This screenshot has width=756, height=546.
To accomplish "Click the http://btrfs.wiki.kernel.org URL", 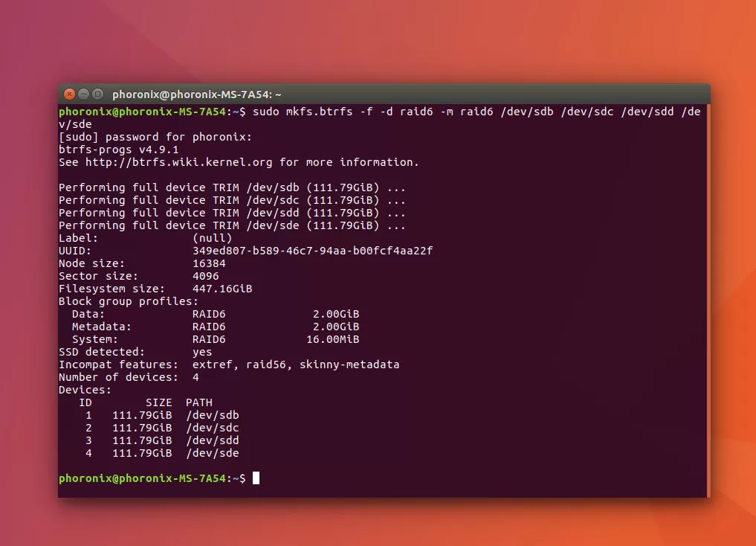I will click(x=179, y=162).
